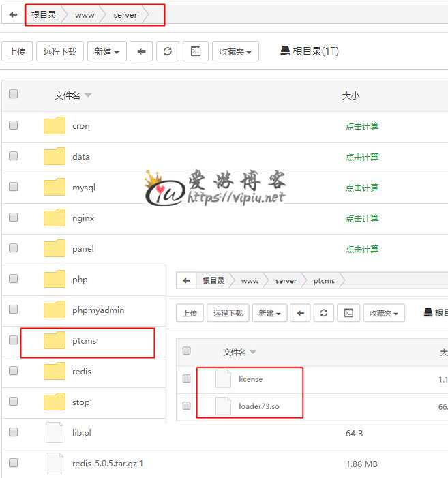448x478 pixels.
Task: Click the file name lib.pl
Action: (x=82, y=432)
